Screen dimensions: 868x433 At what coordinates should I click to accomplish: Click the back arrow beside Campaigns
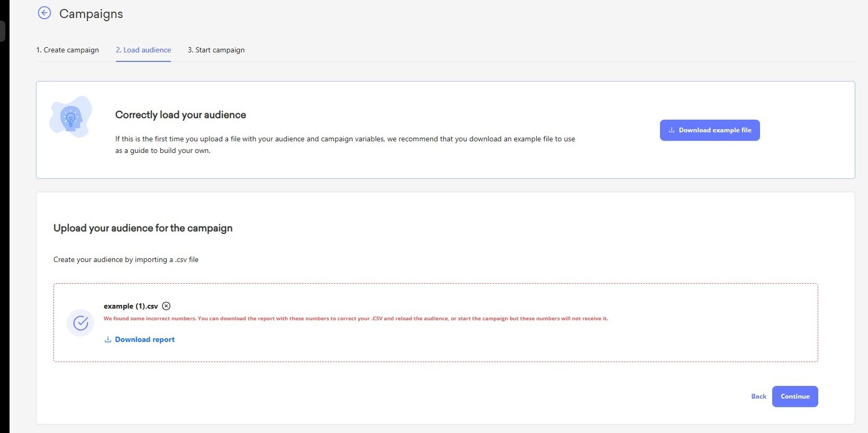pyautogui.click(x=44, y=13)
